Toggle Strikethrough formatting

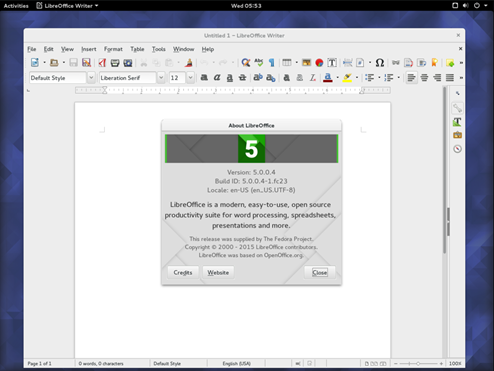coord(242,78)
